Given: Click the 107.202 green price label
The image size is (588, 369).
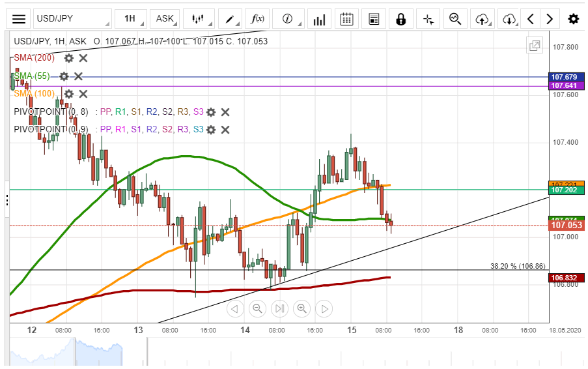Looking at the screenshot, I should point(567,190).
